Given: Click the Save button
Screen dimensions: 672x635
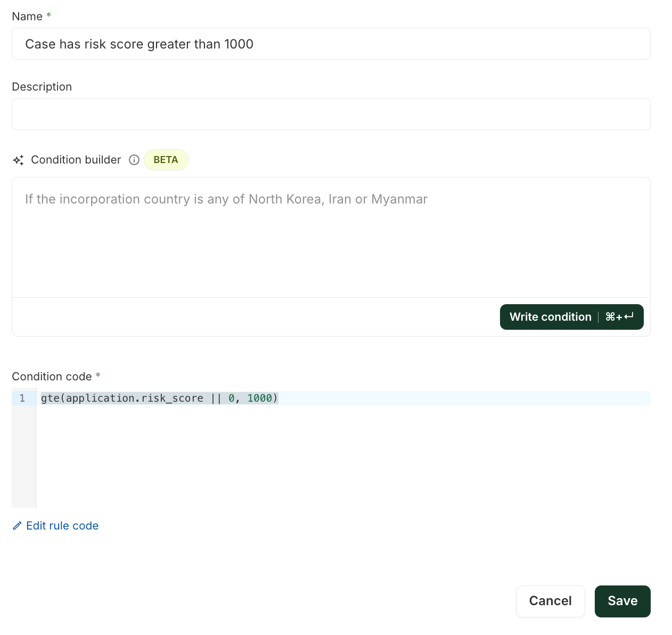Looking at the screenshot, I should (x=622, y=601).
